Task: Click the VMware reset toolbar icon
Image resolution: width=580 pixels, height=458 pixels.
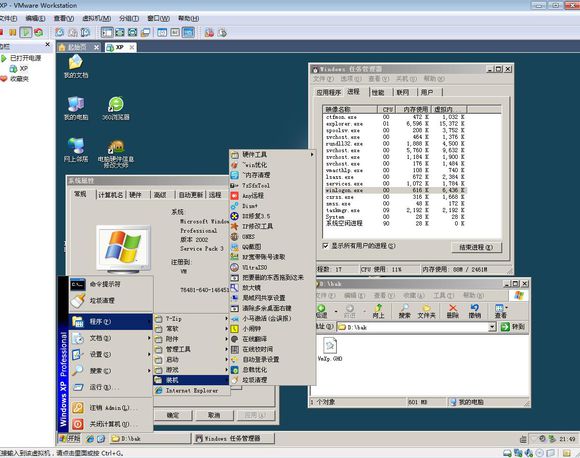Action: coord(38,33)
